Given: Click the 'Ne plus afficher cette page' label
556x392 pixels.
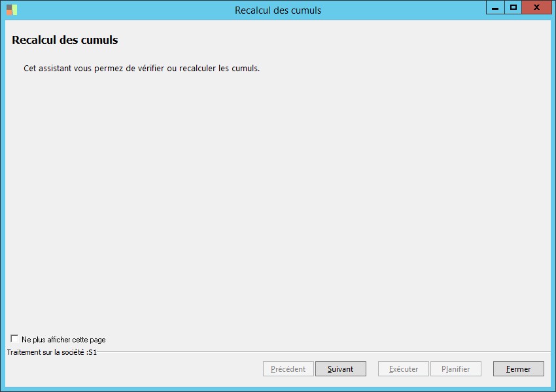Looking at the screenshot, I should 63,340.
